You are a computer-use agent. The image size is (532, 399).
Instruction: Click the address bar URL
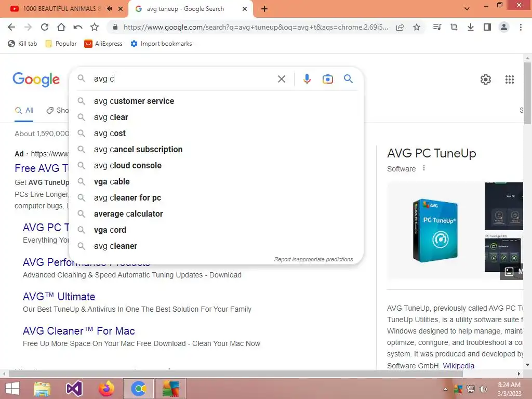point(255,27)
